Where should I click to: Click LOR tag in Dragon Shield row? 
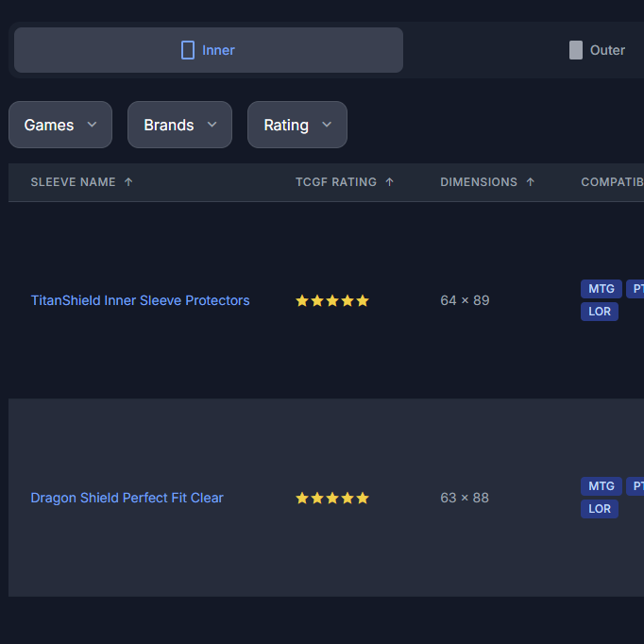coord(599,509)
